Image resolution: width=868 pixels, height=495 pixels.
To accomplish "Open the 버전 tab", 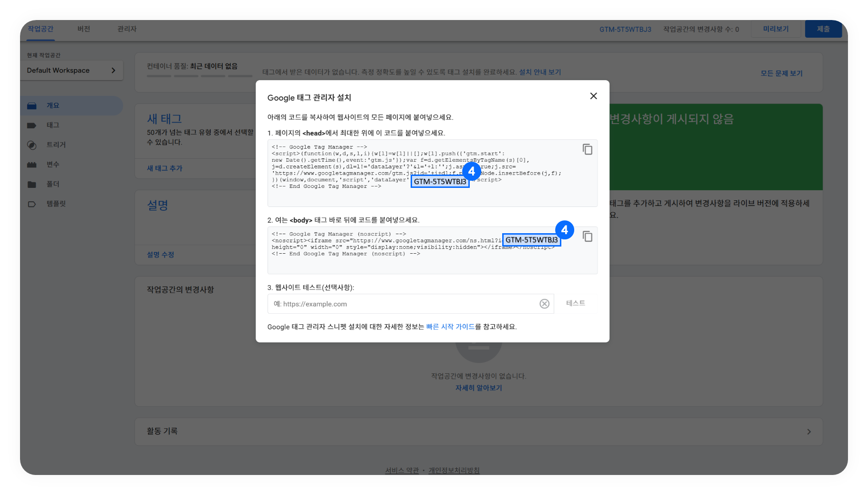I will [84, 29].
